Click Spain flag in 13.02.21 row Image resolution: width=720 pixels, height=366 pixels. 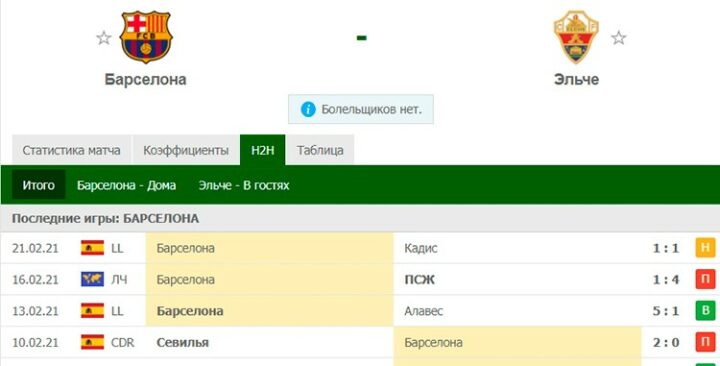coord(92,310)
